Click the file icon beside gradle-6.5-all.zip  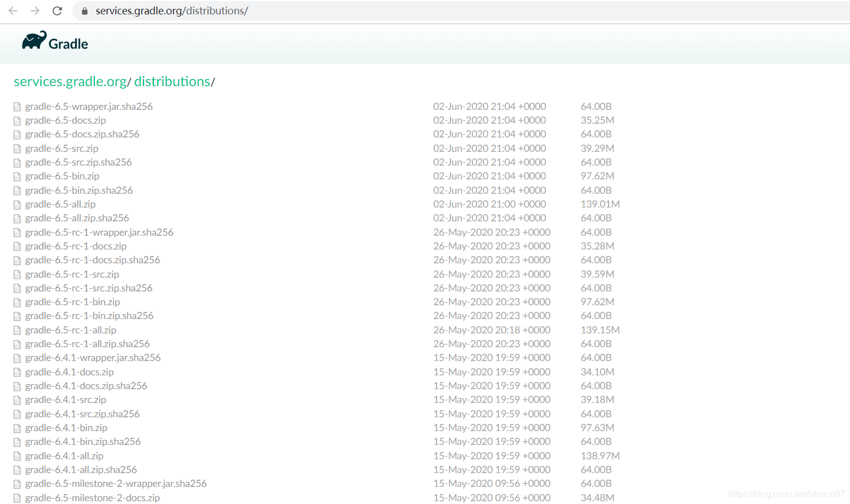(17, 204)
